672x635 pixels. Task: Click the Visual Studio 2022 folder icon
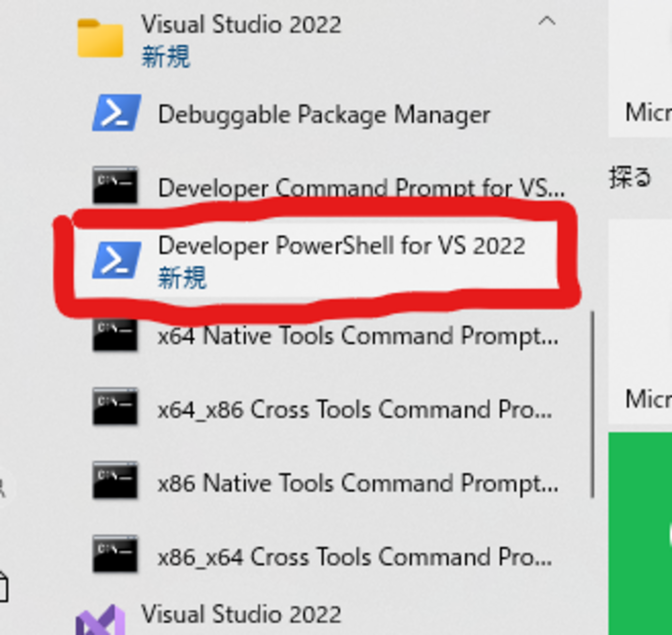[x=100, y=38]
